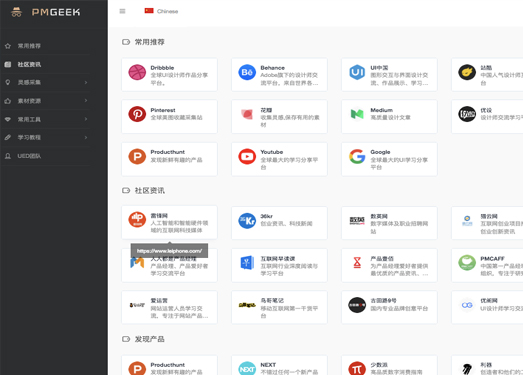
Task: Click the diamond icon beside 常用工具
Action: (x=8, y=119)
